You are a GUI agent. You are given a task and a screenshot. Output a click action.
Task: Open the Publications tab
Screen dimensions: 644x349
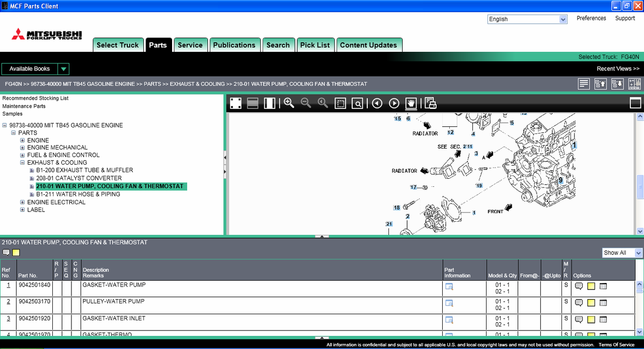coord(234,45)
